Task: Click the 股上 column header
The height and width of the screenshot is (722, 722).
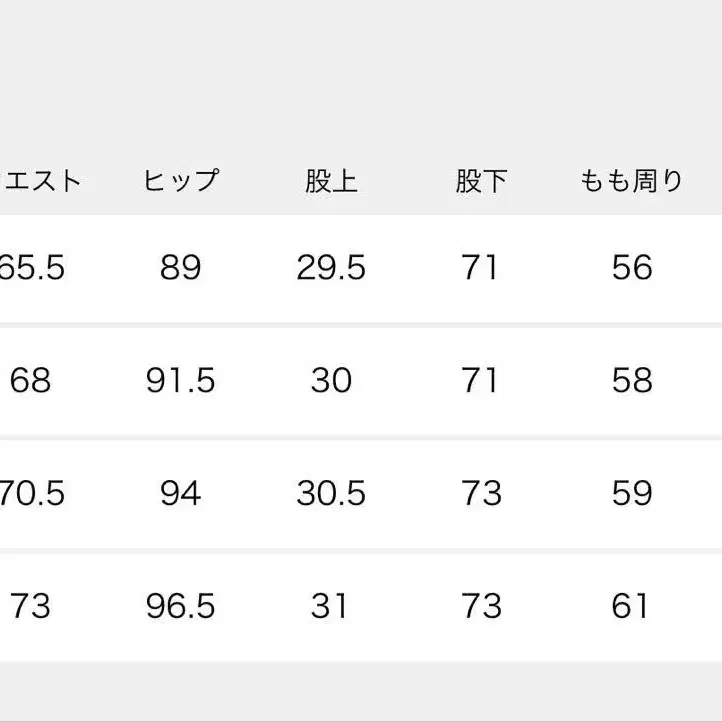Action: click(331, 181)
